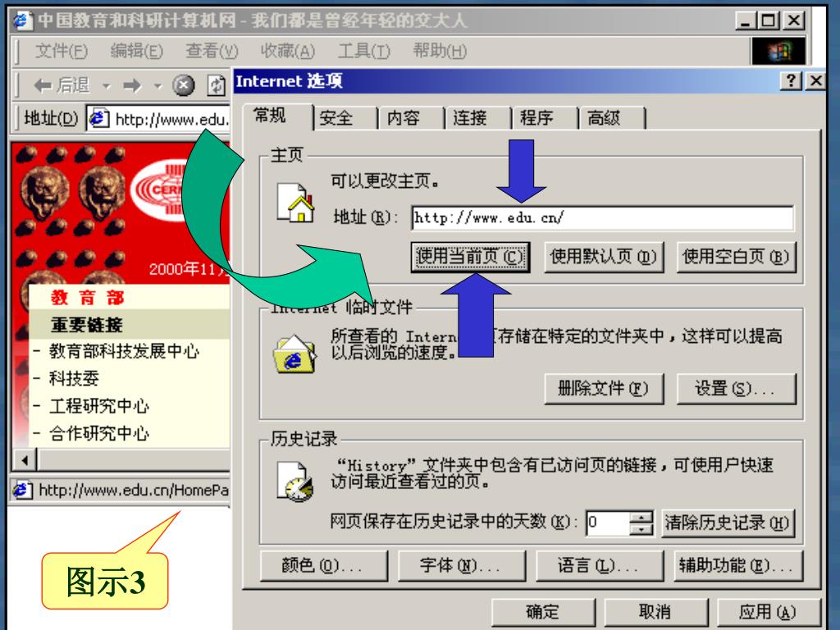Click the 清除历史记录(H) button
The width and height of the screenshot is (840, 630).
tap(728, 523)
